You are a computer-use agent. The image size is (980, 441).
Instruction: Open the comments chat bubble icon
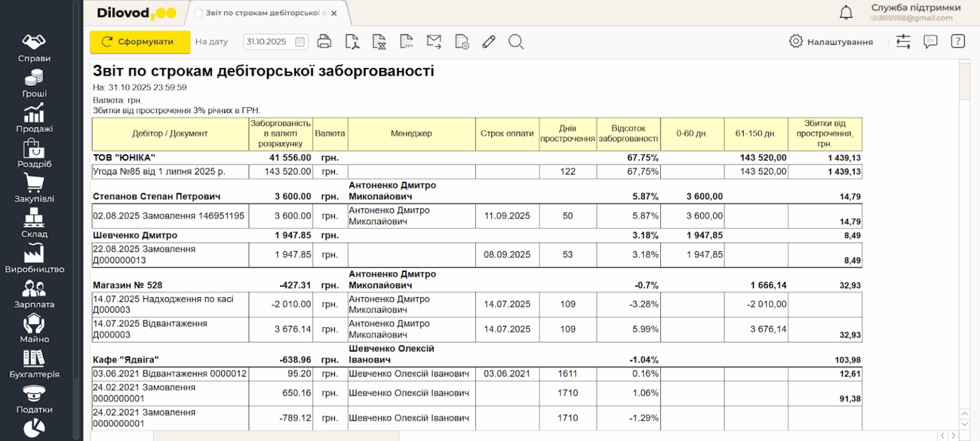[x=930, y=42]
